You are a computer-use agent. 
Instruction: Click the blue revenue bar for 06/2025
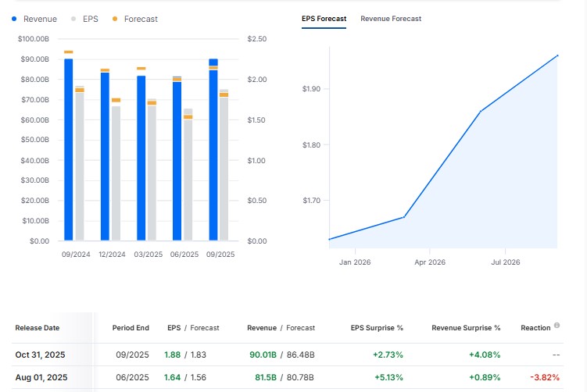tap(177, 160)
